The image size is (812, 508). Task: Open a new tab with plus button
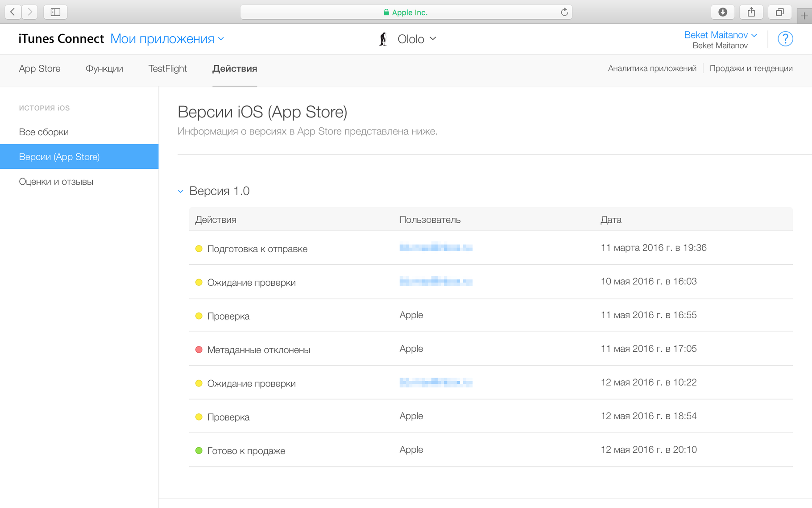(x=804, y=16)
